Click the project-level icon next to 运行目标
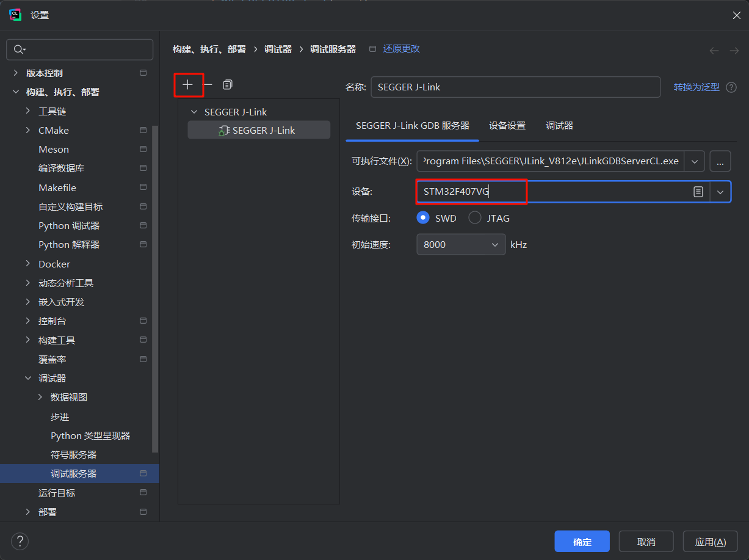The image size is (749, 560). pyautogui.click(x=143, y=493)
